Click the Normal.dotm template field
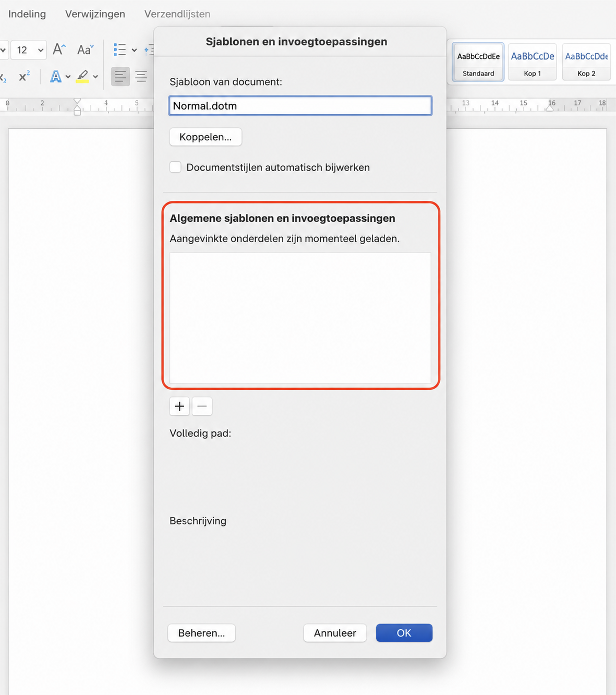Screen dimensions: 616x695 (x=300, y=106)
